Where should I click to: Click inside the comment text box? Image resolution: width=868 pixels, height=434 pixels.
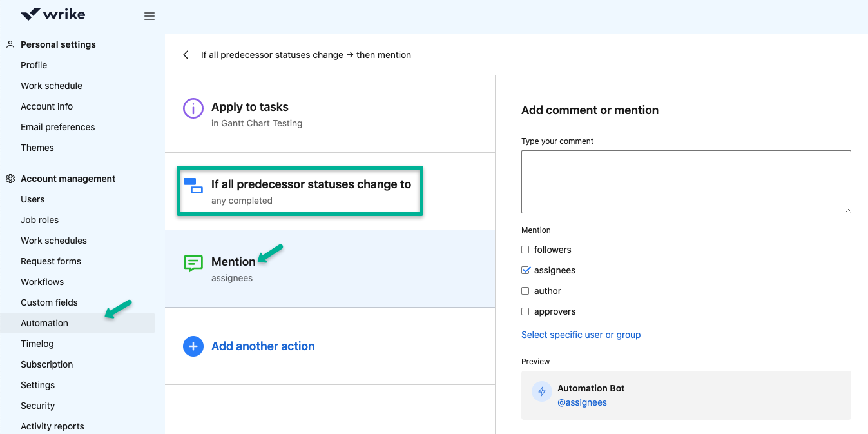tap(686, 182)
